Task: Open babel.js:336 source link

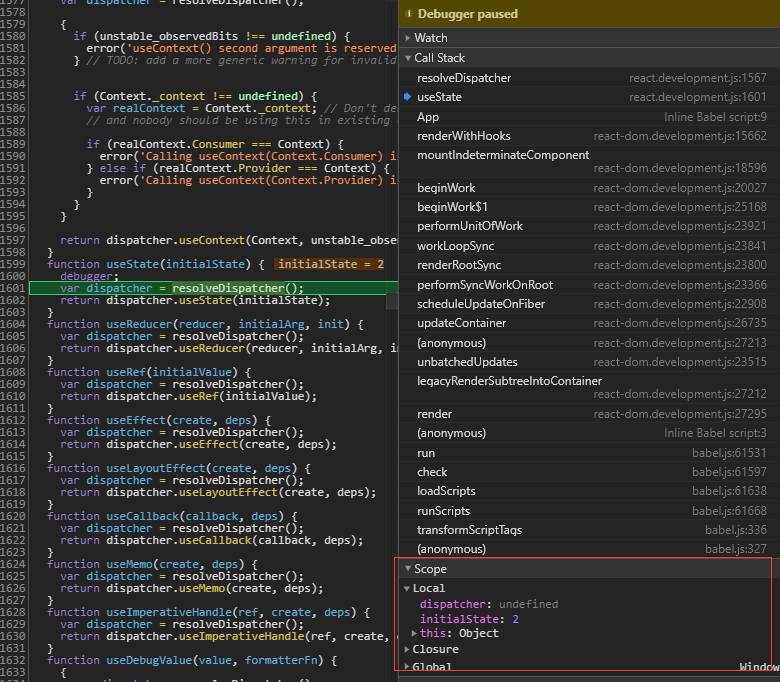Action: [x=736, y=530]
